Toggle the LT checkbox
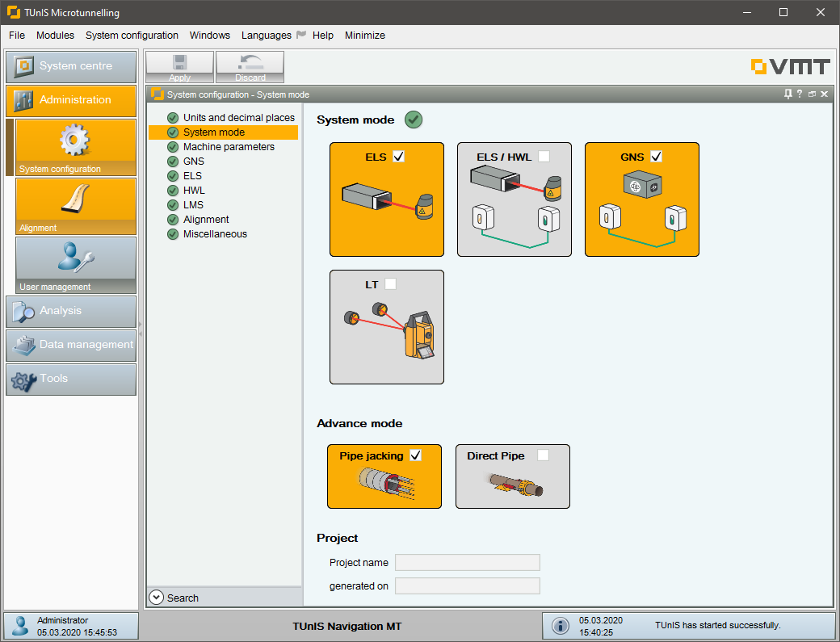This screenshot has width=840, height=642. pyautogui.click(x=391, y=283)
